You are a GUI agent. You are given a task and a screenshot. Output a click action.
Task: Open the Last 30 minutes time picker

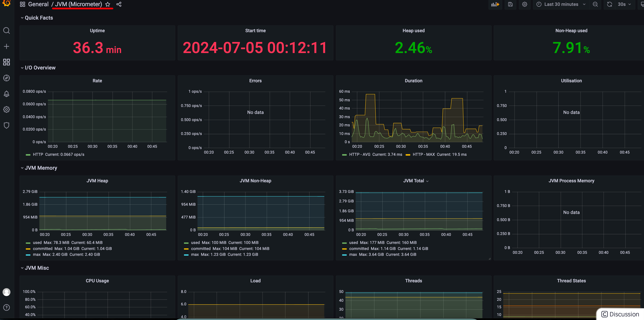[561, 4]
